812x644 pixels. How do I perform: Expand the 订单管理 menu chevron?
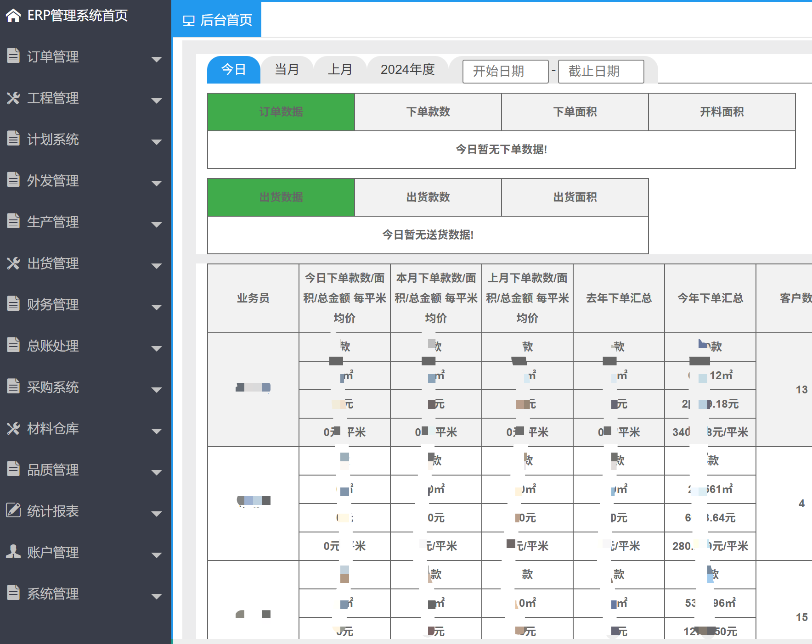coord(158,60)
